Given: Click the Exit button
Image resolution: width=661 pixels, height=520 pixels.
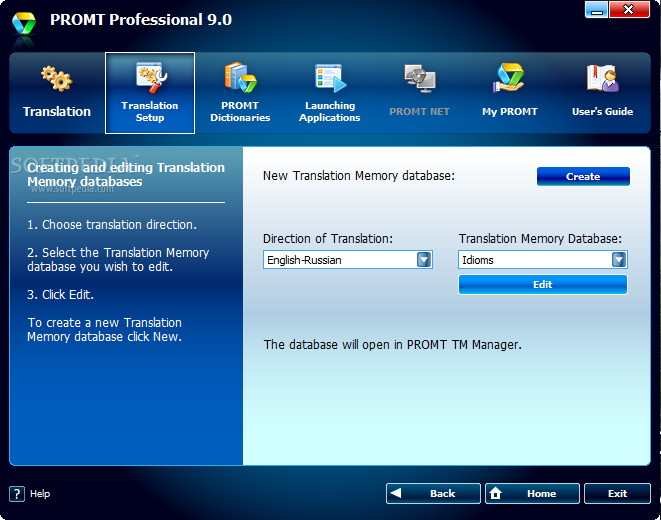Looking at the screenshot, I should point(617,493).
